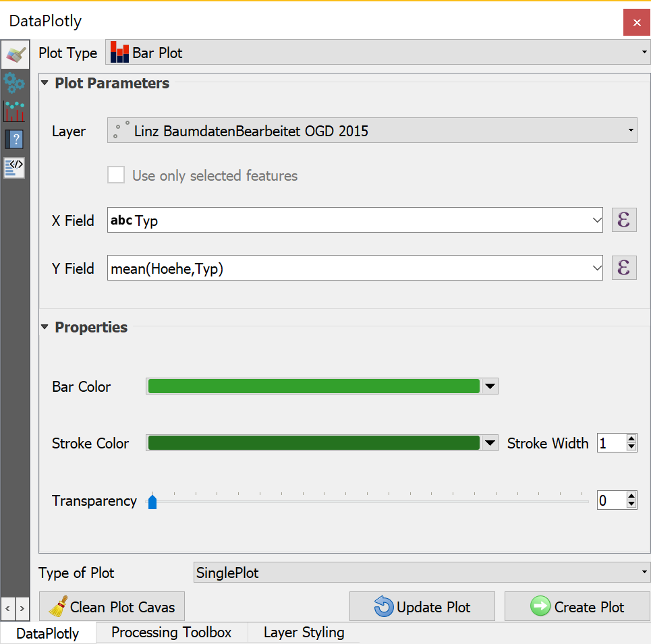
Task: Increase the Stroke Width value by one step
Action: point(631,439)
